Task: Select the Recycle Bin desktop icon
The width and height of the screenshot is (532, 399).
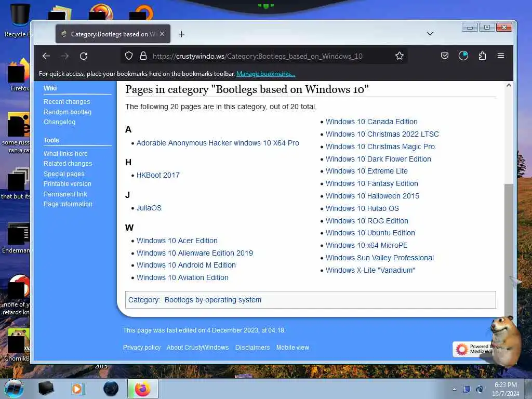Action: click(18, 20)
